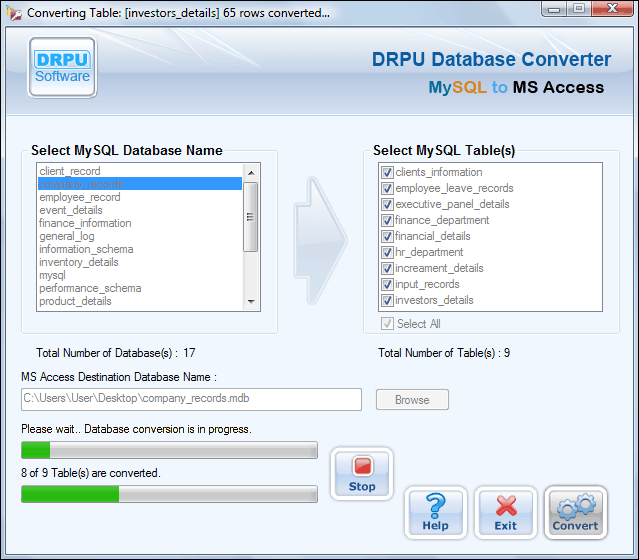Image resolution: width=639 pixels, height=560 pixels.
Task: Toggle financial_details table checkbox
Action: click(x=387, y=236)
